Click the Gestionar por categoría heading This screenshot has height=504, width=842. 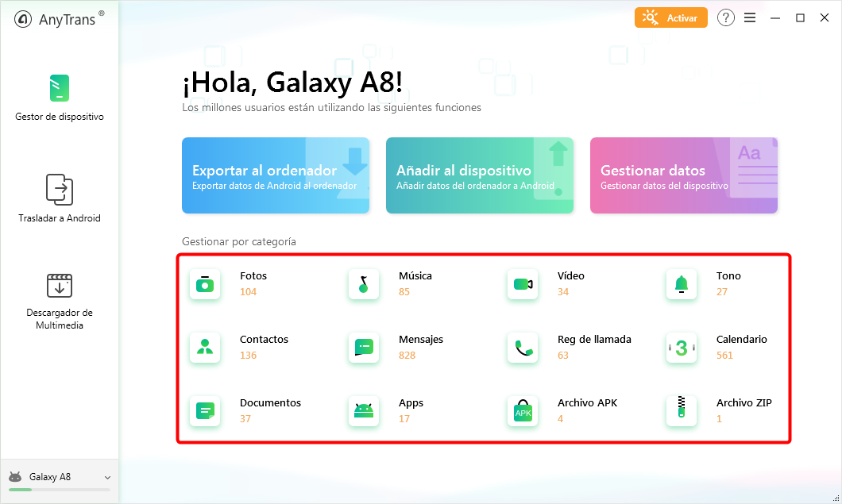pos(239,241)
